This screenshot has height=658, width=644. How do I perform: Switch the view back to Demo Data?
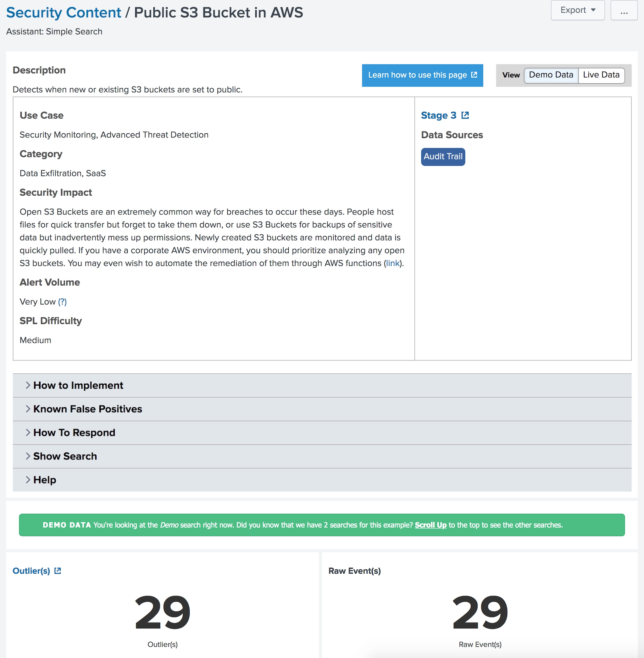click(551, 75)
